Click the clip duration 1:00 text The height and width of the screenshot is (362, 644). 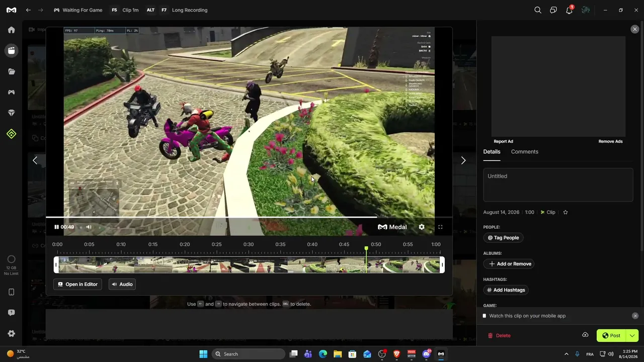coord(529,212)
